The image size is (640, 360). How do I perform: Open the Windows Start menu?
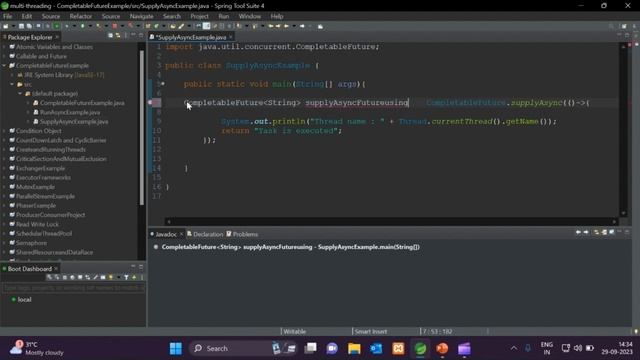pos(176,348)
